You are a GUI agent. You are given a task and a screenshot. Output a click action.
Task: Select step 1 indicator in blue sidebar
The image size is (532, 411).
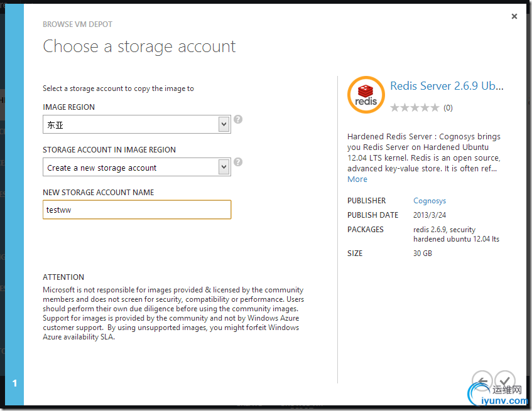point(15,383)
